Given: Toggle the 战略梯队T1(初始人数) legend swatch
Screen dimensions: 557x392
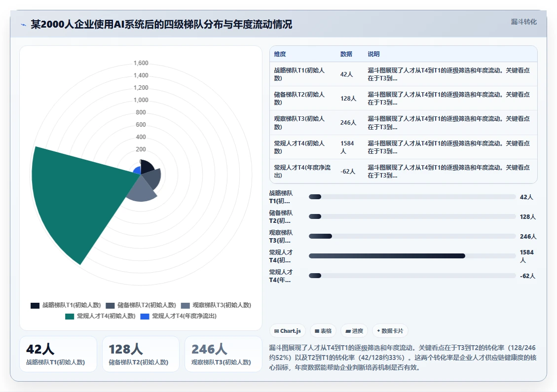Looking at the screenshot, I should click(35, 305).
